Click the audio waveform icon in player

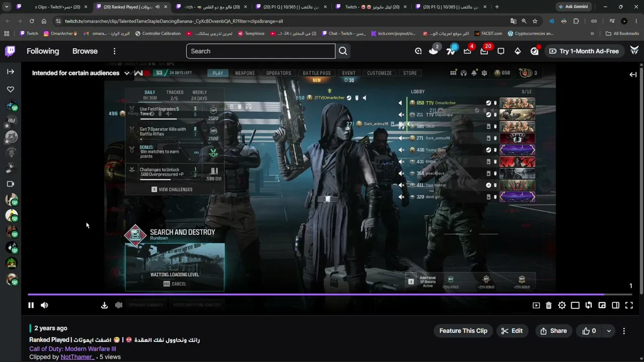click(x=119, y=305)
